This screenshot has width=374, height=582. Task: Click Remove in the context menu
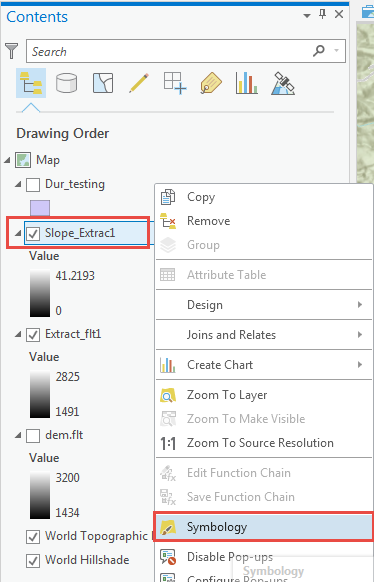coord(264,221)
